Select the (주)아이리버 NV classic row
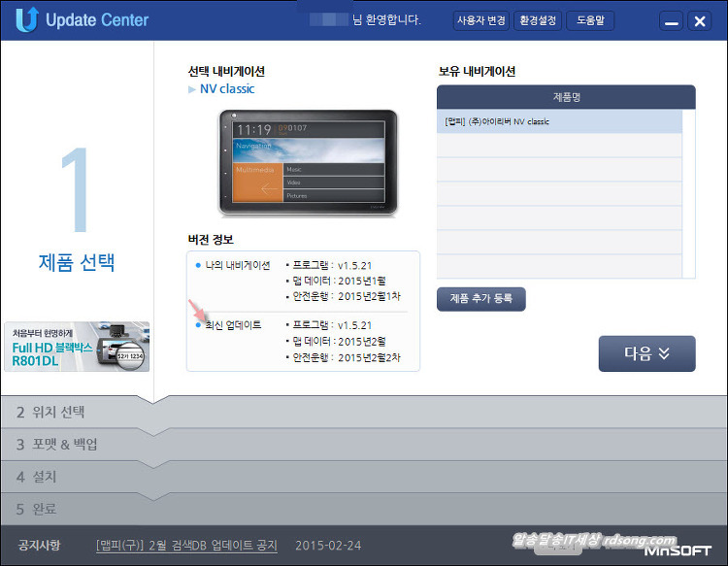728x566 pixels. point(559,121)
